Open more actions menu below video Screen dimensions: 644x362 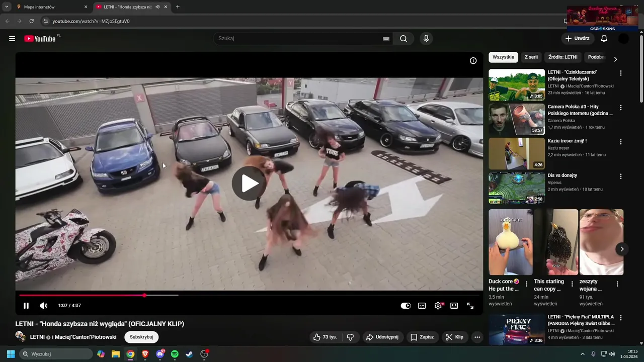click(x=477, y=337)
